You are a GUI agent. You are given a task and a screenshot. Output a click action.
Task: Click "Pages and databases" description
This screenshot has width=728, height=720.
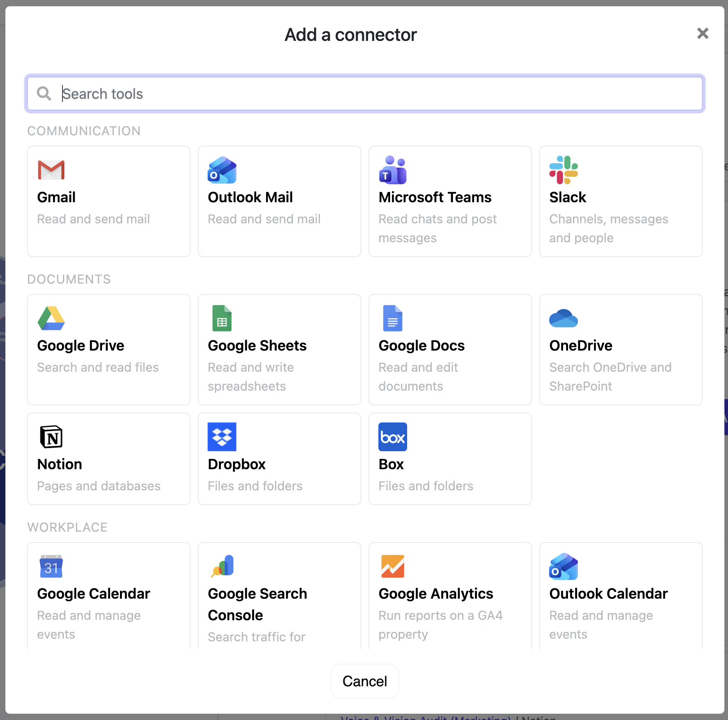[99, 486]
